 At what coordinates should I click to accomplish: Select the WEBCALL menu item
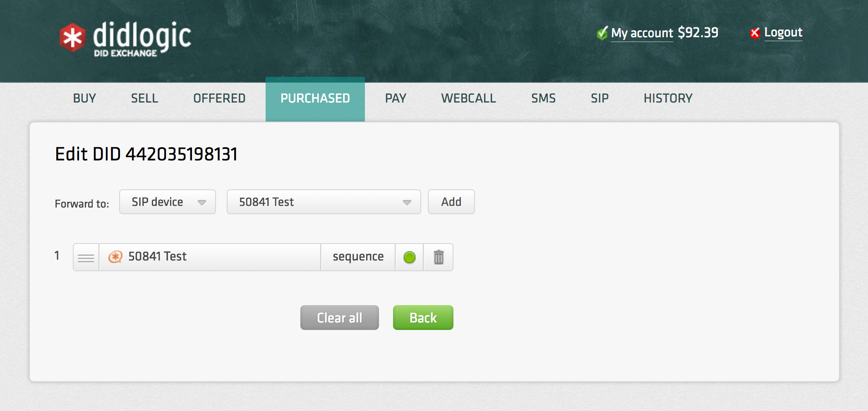click(x=469, y=98)
